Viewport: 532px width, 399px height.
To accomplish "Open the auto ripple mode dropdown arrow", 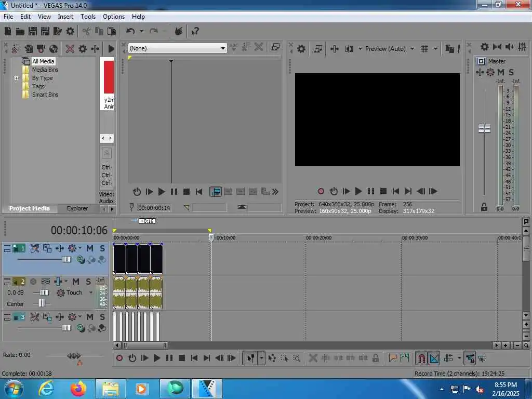I will pos(459,358).
